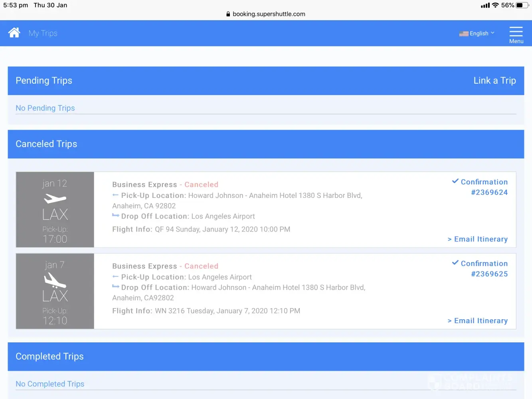Click the Link a Trip button
Screen dimensions: 532x399
pos(494,81)
